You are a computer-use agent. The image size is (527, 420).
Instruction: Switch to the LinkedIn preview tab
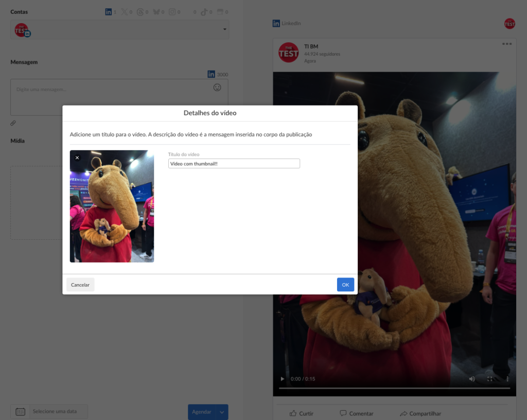tap(287, 23)
